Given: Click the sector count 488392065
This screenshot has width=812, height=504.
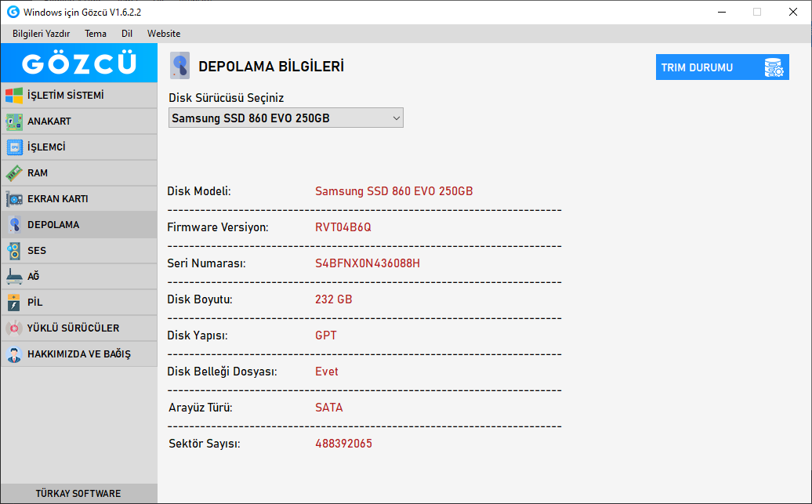Looking at the screenshot, I should (x=344, y=444).
